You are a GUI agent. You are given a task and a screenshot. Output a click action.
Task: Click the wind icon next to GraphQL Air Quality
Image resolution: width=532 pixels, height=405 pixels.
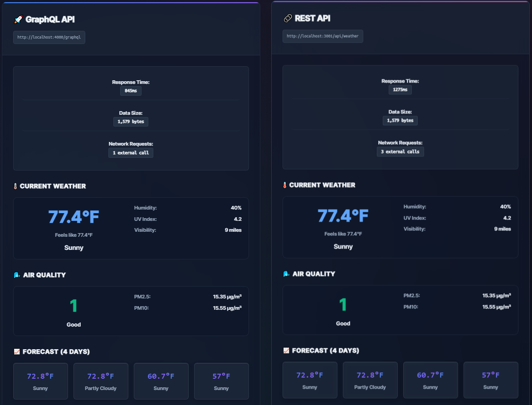[16, 274]
